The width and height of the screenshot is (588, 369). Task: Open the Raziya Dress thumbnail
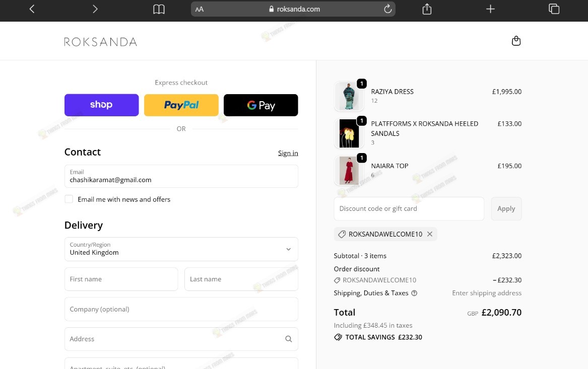click(x=349, y=97)
